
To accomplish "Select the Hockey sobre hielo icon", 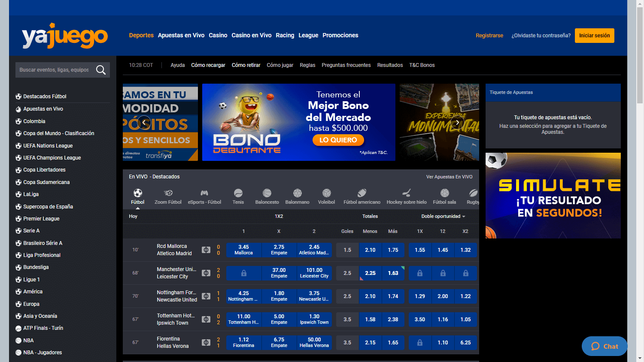I will (x=407, y=193).
